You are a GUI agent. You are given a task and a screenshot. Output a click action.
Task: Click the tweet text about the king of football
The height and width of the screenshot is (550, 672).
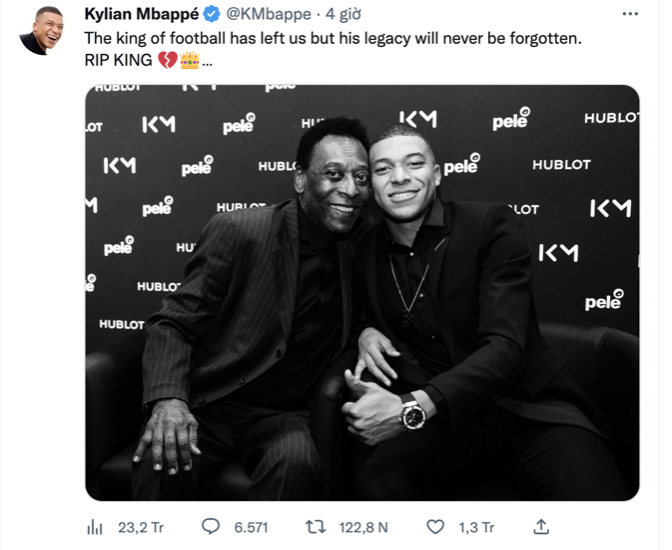tap(330, 38)
